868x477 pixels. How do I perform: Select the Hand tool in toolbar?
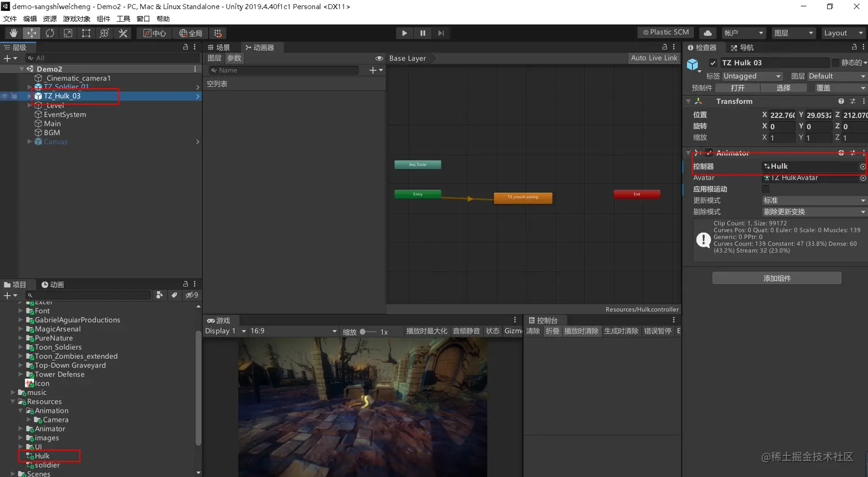click(13, 33)
